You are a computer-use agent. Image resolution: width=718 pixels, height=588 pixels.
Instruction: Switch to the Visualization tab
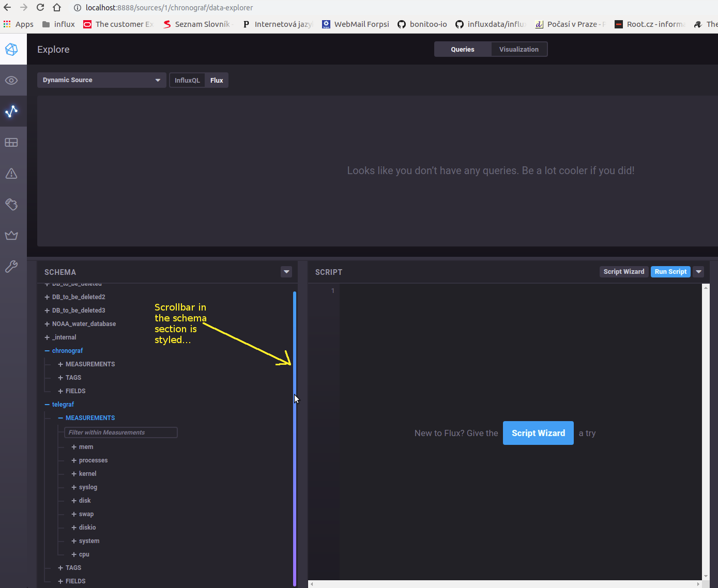click(519, 49)
